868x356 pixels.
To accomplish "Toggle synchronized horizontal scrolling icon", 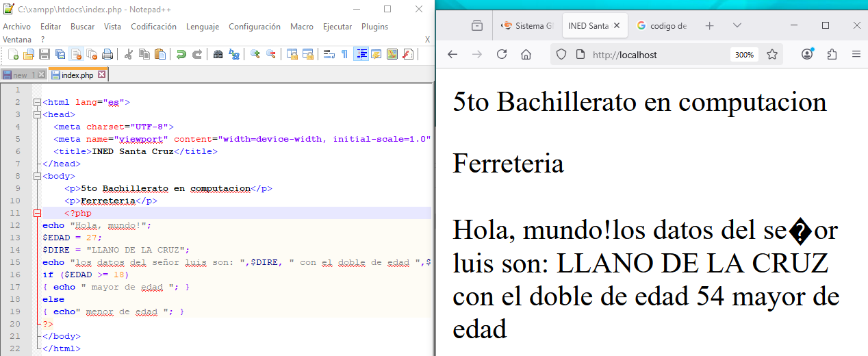I will click(308, 54).
